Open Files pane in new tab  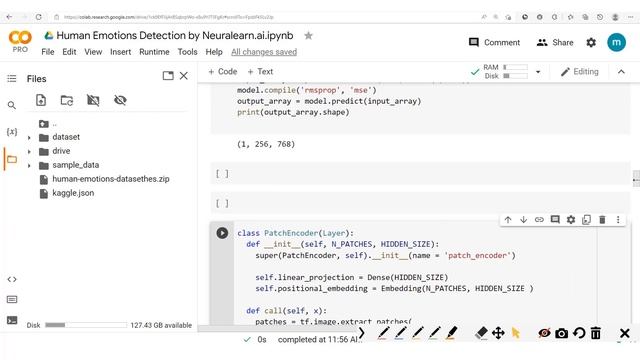tap(168, 76)
